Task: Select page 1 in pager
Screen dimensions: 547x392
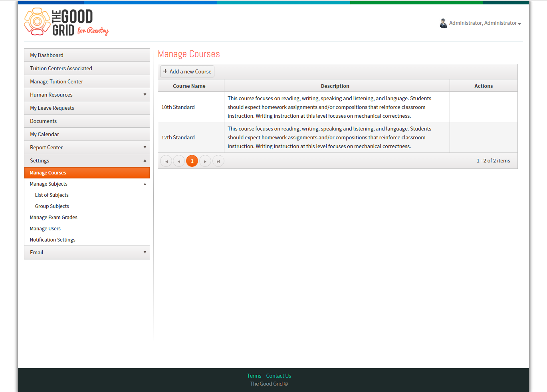Action: [192, 161]
